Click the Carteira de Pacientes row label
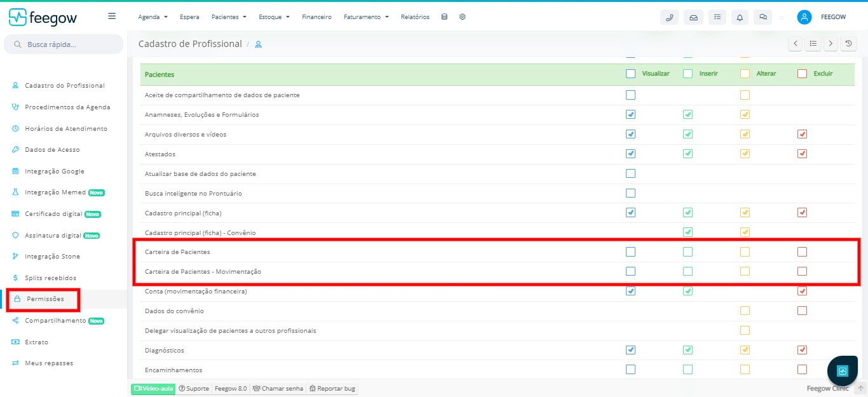868x397 pixels. coord(177,252)
